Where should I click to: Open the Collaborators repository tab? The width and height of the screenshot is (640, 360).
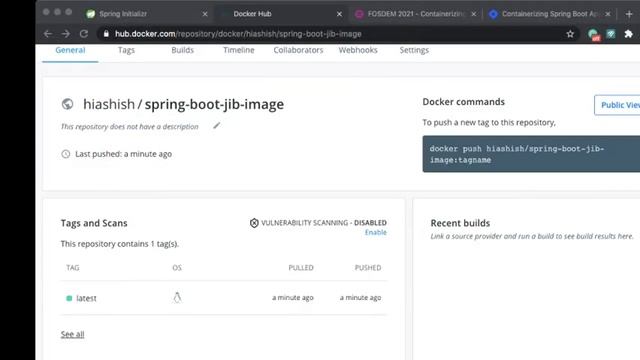tap(298, 50)
